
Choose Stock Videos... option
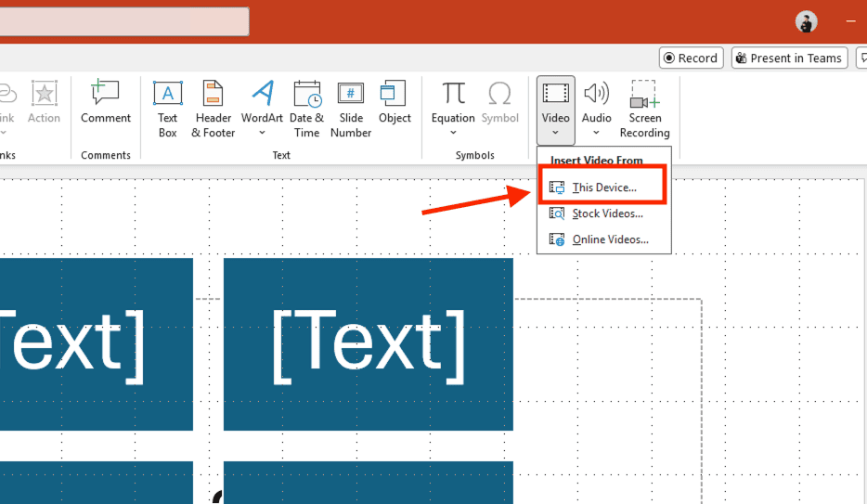pos(603,213)
